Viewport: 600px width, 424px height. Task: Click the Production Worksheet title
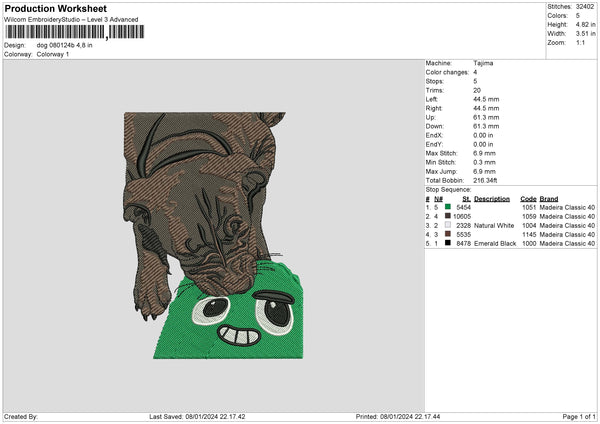56,8
